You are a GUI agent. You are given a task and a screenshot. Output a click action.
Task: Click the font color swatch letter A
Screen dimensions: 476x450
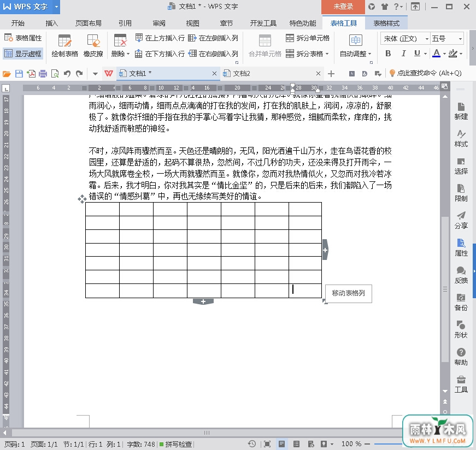pyautogui.click(x=436, y=54)
